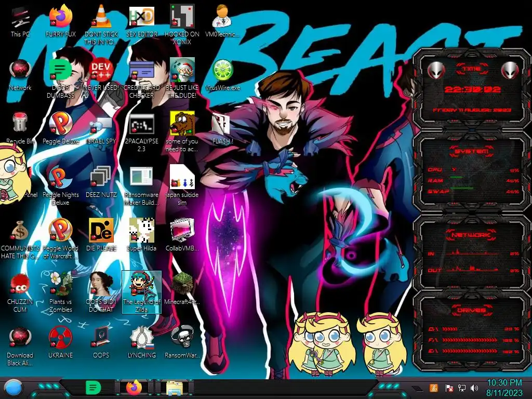Viewport: 532px width, 399px height.
Task: Click the NETWORK widget header
Action: (x=471, y=235)
